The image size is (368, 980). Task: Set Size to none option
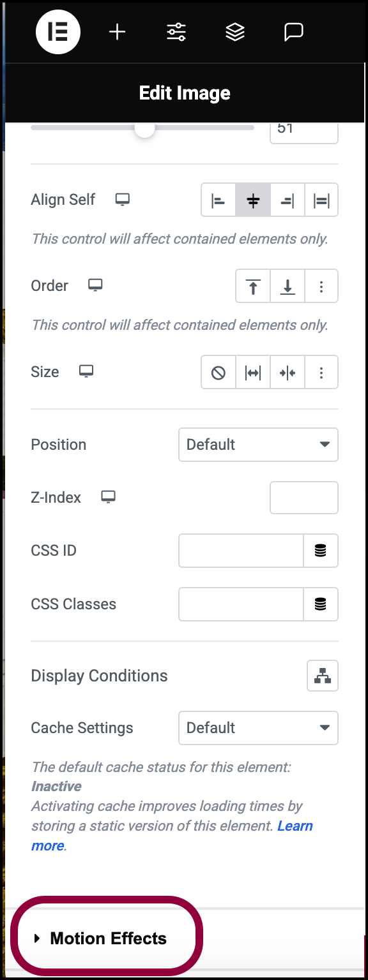click(x=218, y=373)
